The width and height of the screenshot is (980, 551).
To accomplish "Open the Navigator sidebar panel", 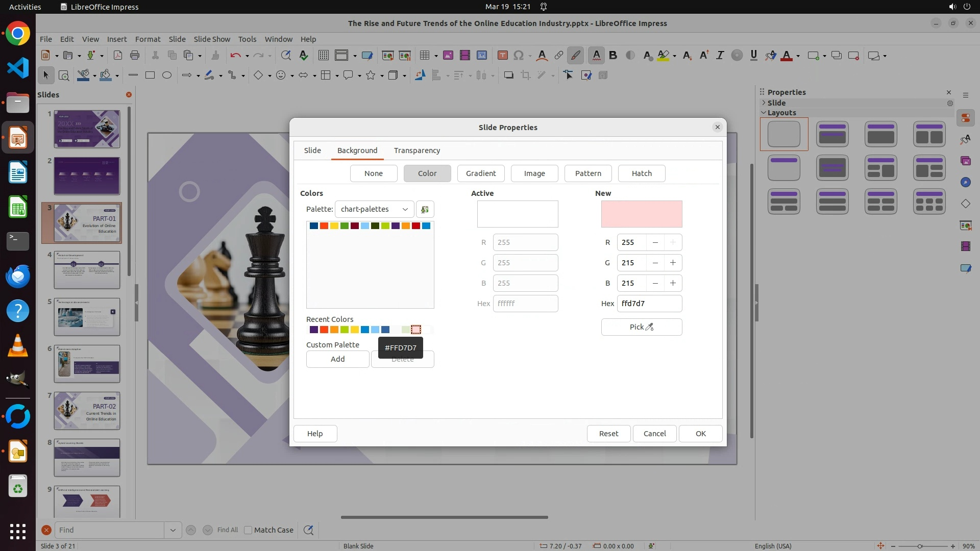I will tap(965, 182).
